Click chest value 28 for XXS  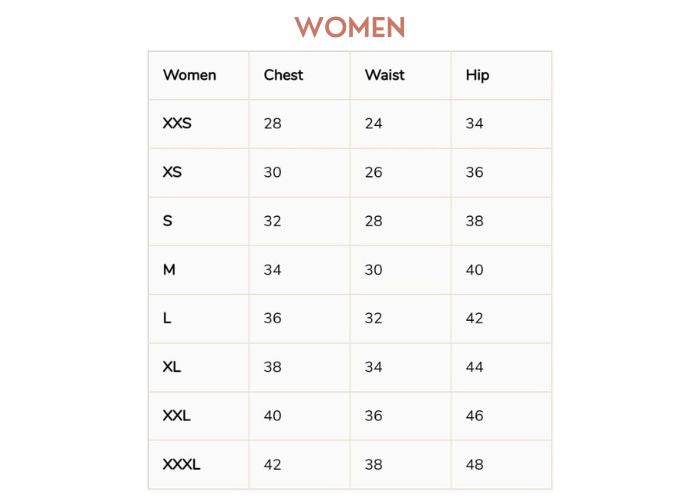(x=273, y=124)
